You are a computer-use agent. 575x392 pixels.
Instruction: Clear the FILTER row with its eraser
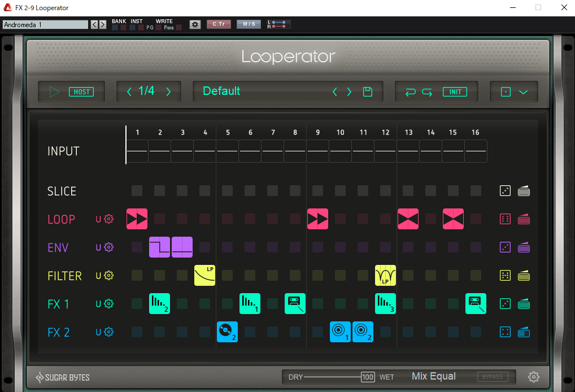tap(524, 276)
